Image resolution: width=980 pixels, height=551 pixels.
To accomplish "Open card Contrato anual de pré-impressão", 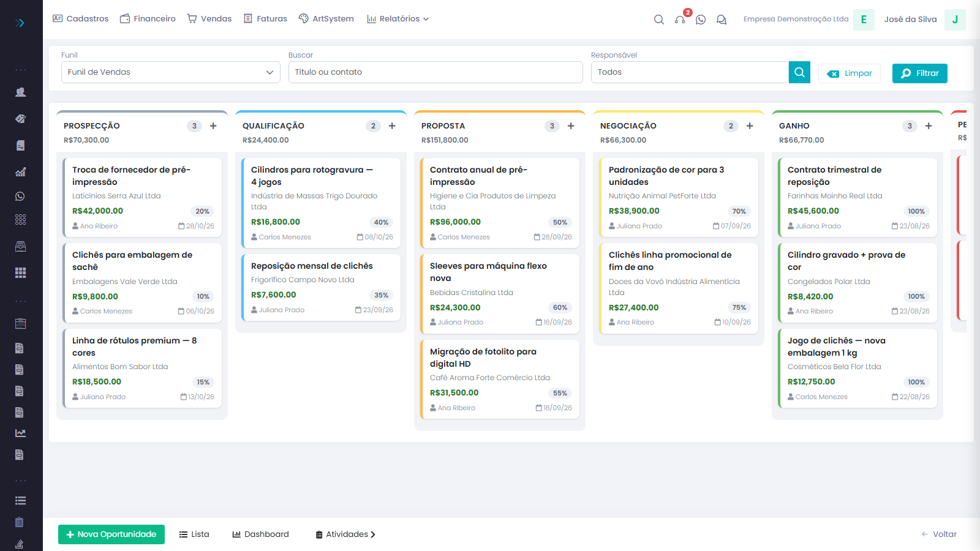I will click(x=500, y=203).
